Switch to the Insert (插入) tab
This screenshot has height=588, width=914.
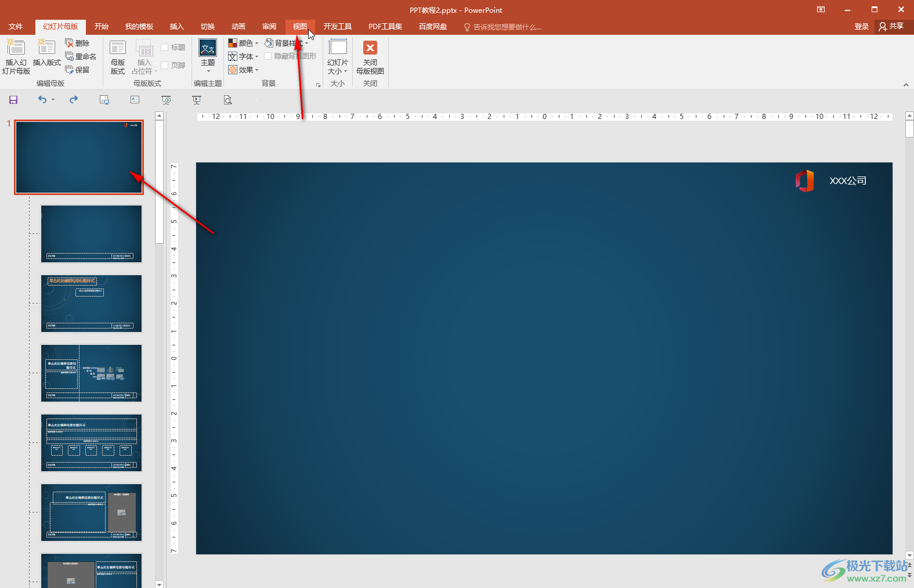176,27
